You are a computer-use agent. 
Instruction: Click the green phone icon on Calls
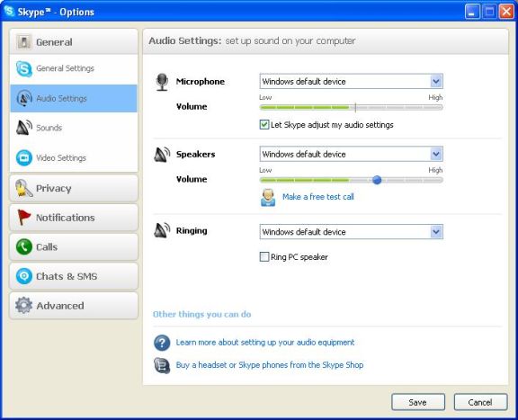pos(24,246)
